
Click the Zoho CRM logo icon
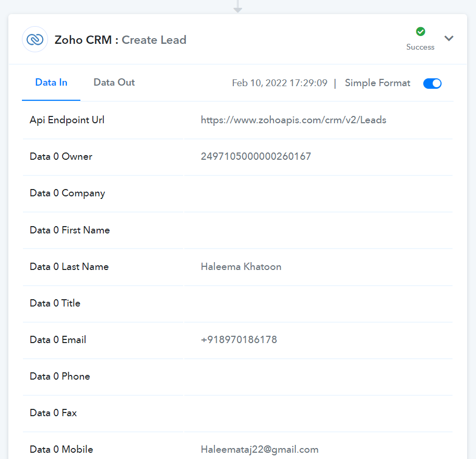tap(35, 40)
